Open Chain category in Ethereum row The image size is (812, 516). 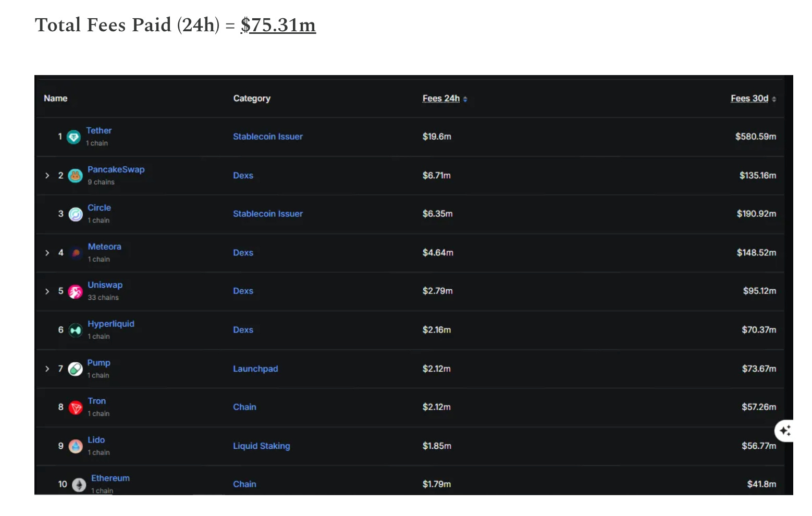point(245,484)
